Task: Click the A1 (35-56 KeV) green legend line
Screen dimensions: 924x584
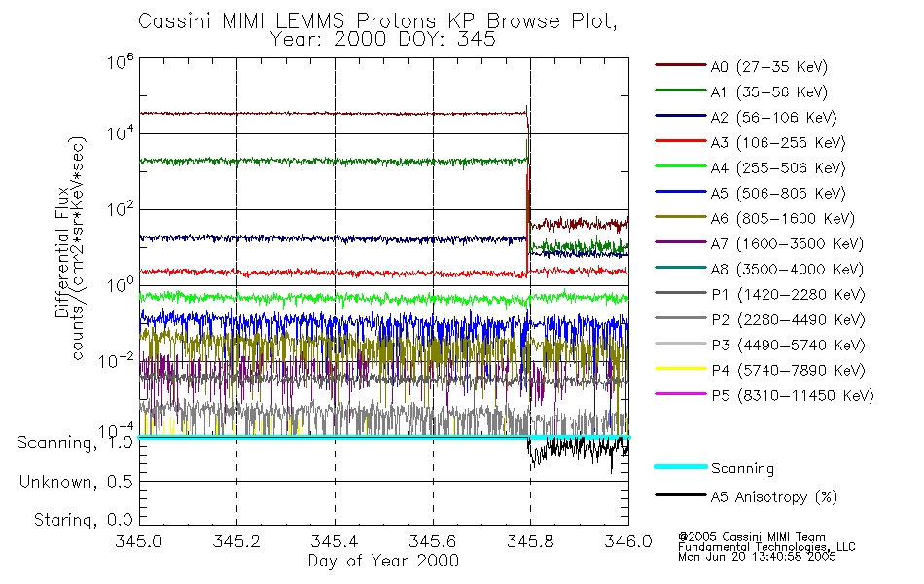Action: click(680, 91)
